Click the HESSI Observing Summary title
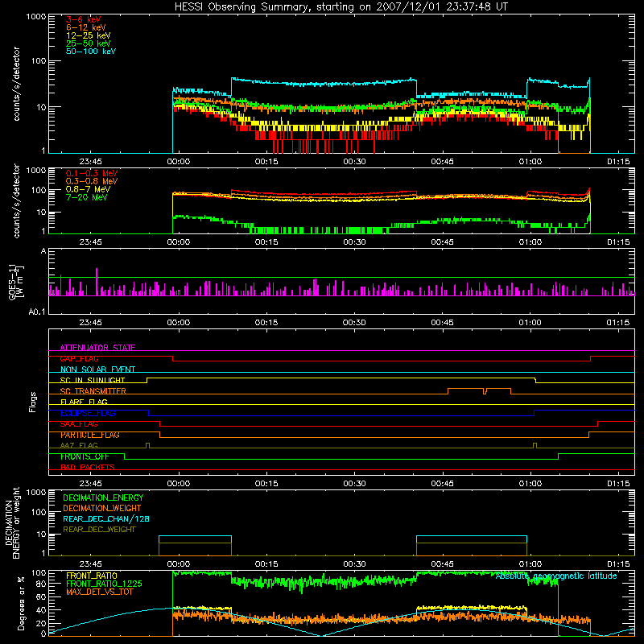The width and height of the screenshot is (644, 644). pyautogui.click(x=341, y=6)
